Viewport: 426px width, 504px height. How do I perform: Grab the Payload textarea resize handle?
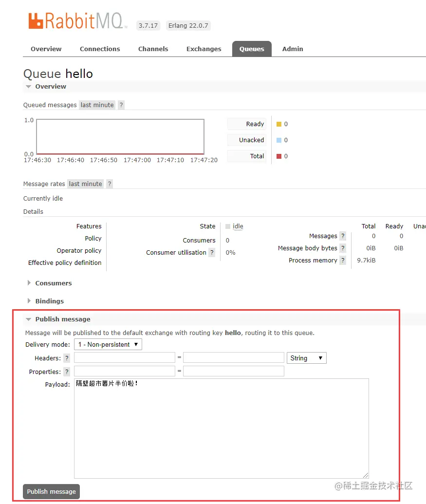pos(366,475)
